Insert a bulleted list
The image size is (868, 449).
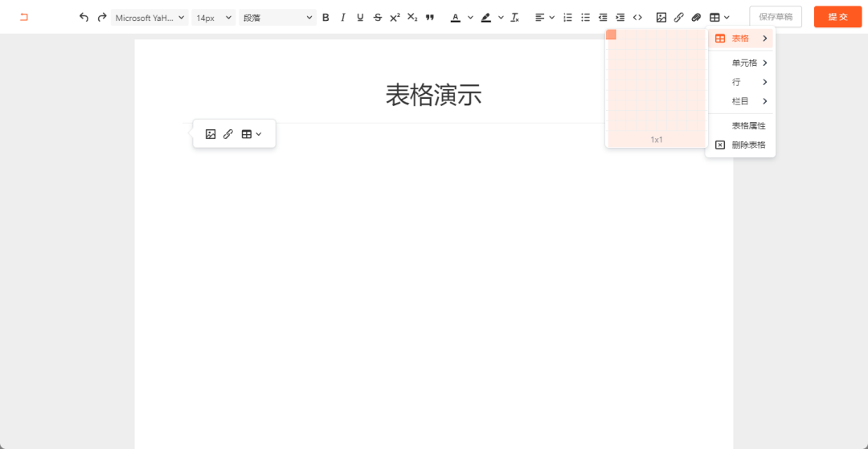pyautogui.click(x=585, y=17)
